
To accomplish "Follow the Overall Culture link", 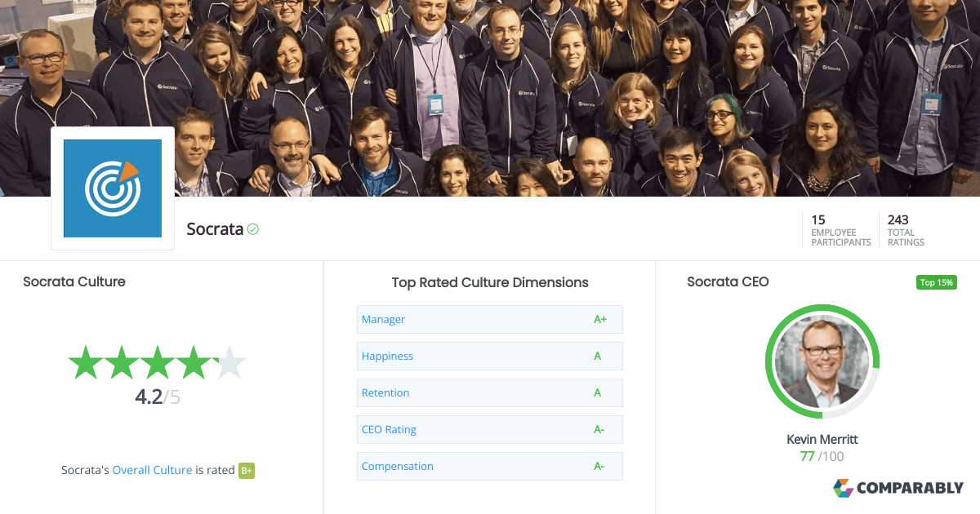I will [152, 470].
